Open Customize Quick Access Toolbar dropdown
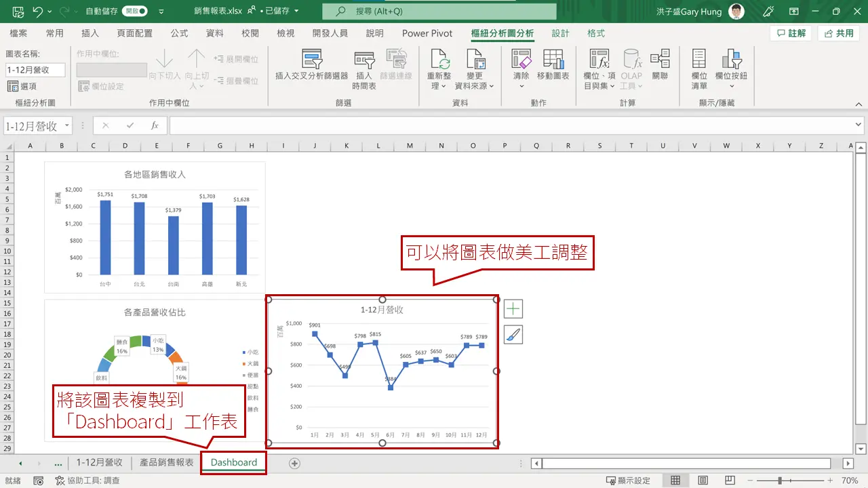 tap(161, 12)
